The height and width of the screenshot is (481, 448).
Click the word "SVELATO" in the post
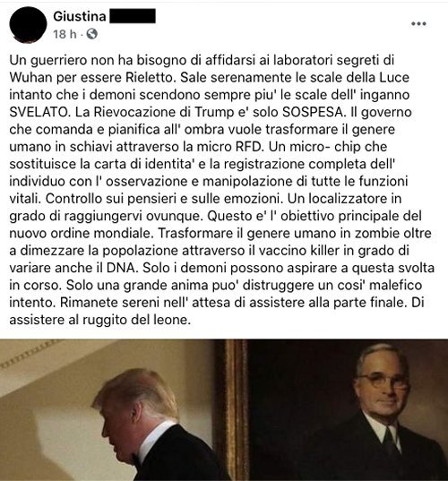coord(38,112)
